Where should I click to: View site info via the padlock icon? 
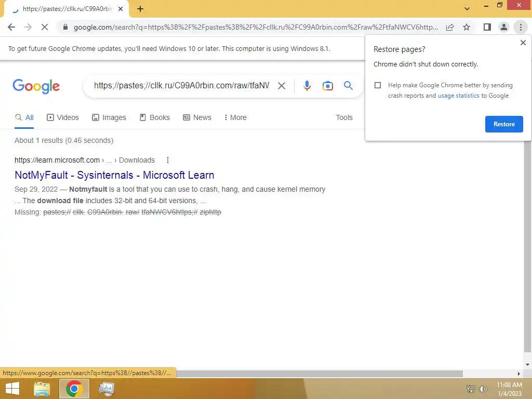[65, 27]
